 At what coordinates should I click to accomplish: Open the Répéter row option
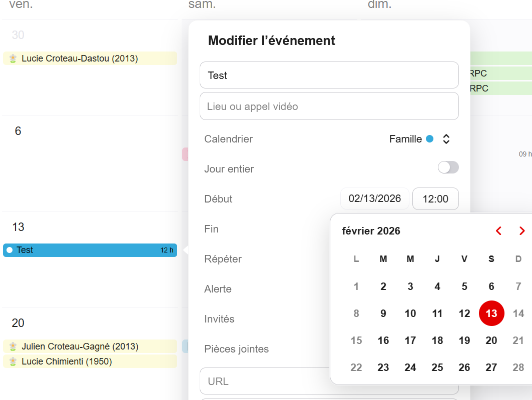point(223,259)
